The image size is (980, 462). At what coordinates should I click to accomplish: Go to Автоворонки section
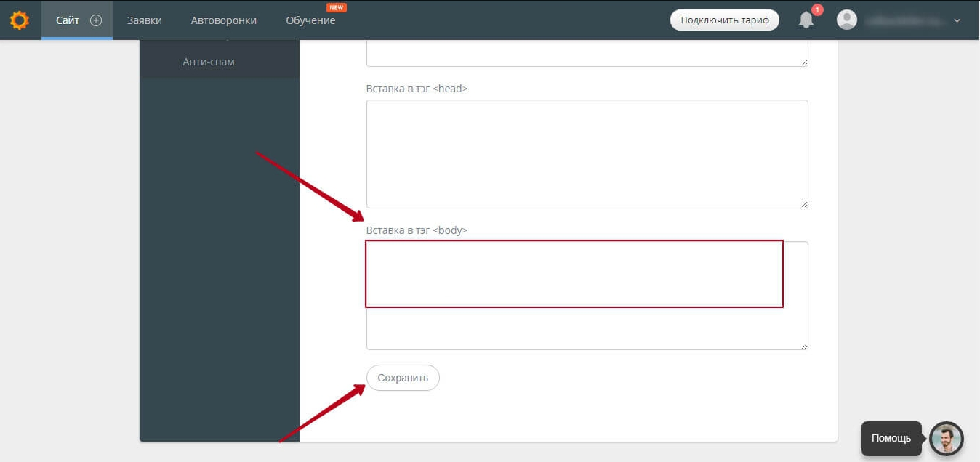click(x=223, y=20)
